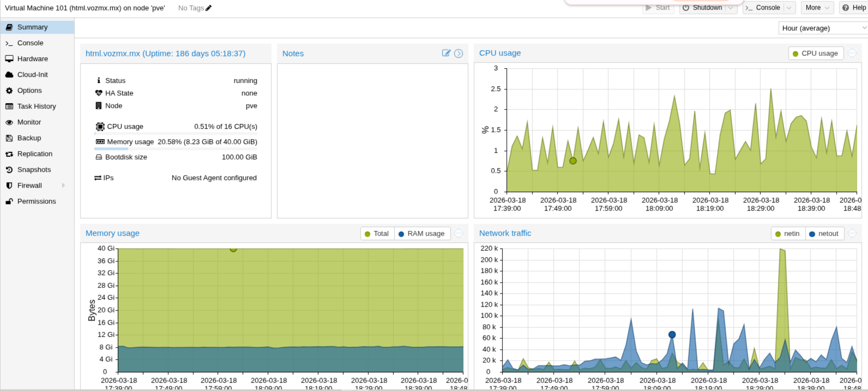This screenshot has height=391, width=868.
Task: Click the Start button
Action: (x=658, y=7)
